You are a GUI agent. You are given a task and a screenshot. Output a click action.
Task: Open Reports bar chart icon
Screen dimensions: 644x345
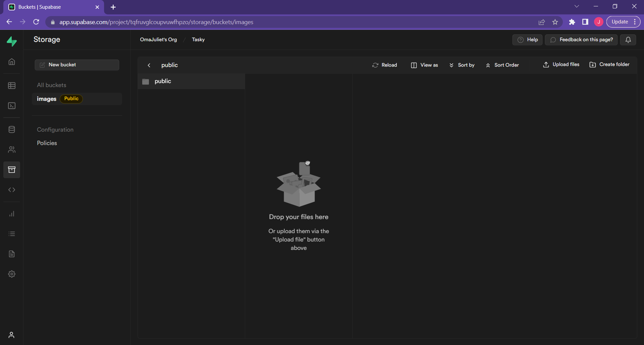point(12,214)
